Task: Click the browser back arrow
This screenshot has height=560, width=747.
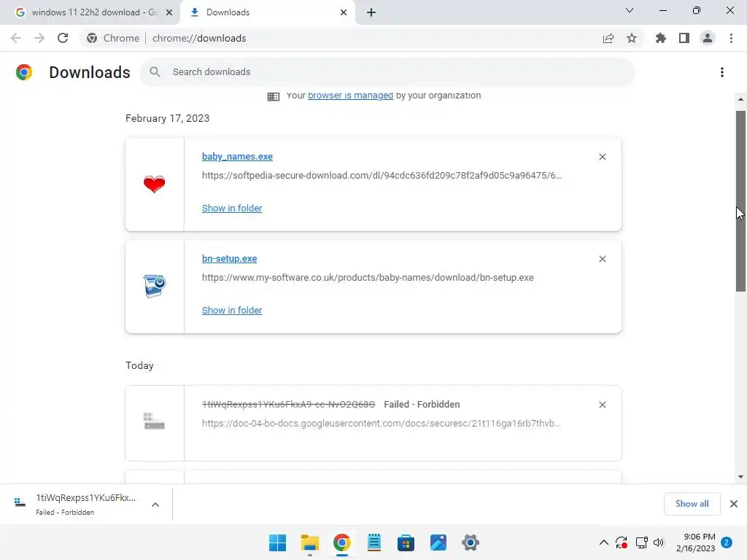Action: click(x=16, y=38)
